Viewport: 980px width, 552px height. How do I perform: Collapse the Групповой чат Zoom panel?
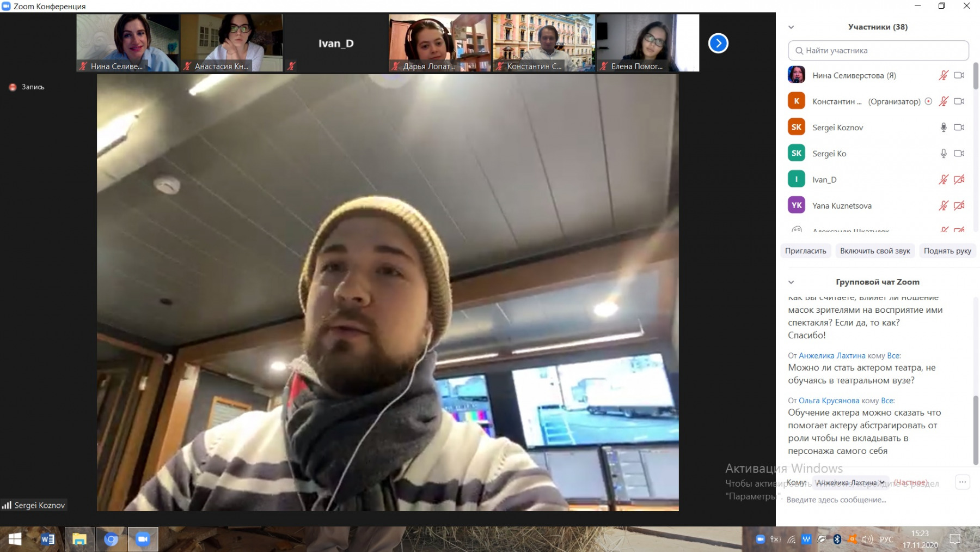tap(791, 282)
